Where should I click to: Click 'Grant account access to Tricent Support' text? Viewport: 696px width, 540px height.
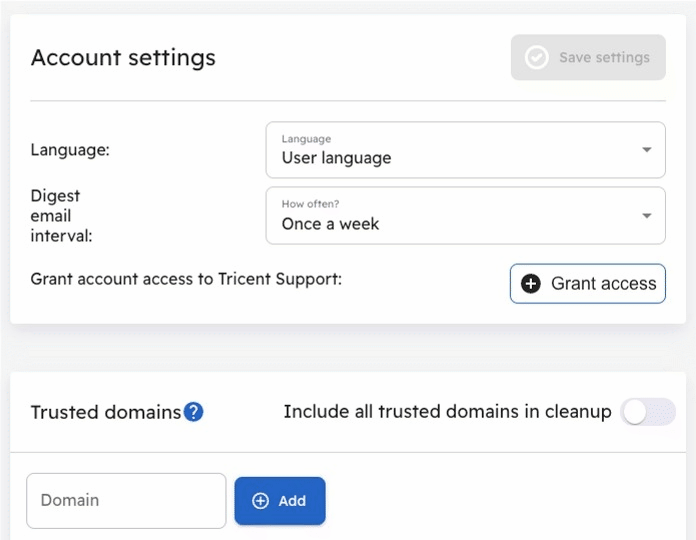coord(186,279)
